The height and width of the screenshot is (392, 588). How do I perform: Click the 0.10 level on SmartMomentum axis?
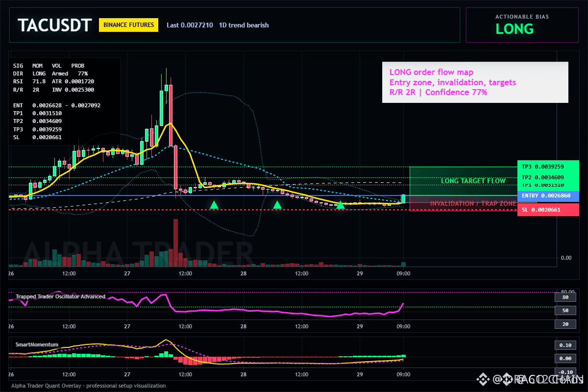[565, 345]
